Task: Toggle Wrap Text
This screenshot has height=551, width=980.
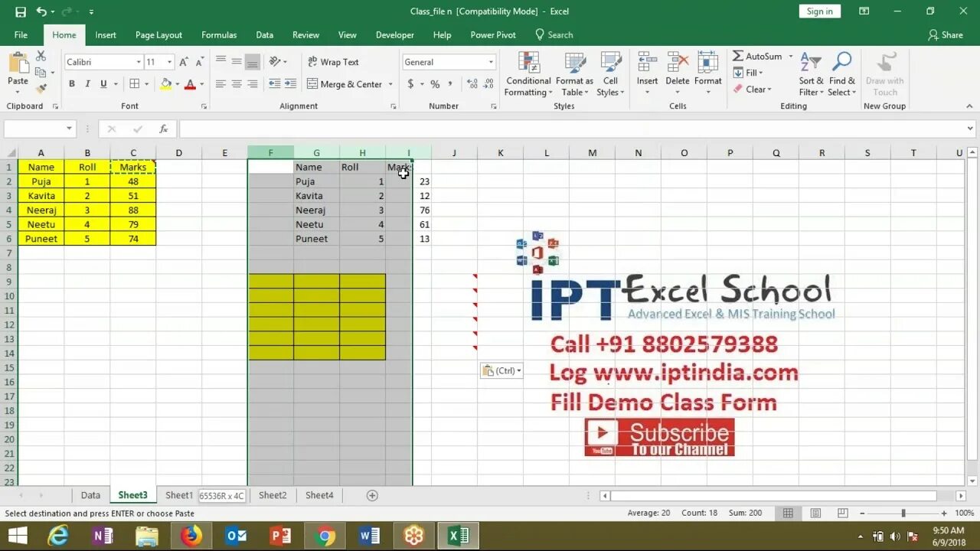Action: [333, 62]
